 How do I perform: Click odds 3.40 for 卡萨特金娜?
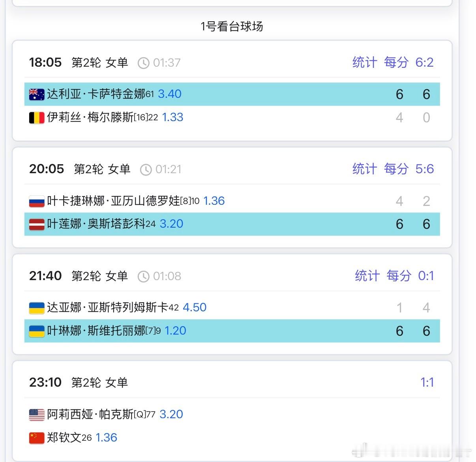(170, 94)
